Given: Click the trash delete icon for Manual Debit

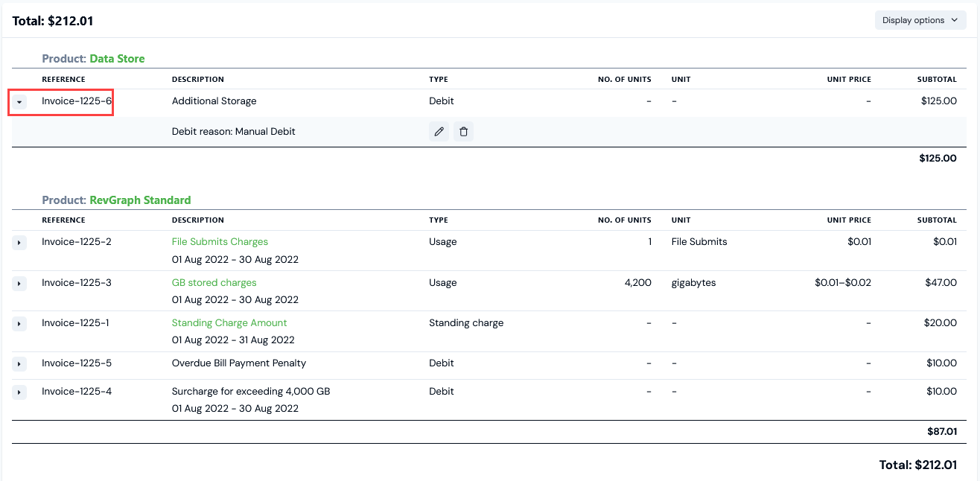Looking at the screenshot, I should 464,132.
